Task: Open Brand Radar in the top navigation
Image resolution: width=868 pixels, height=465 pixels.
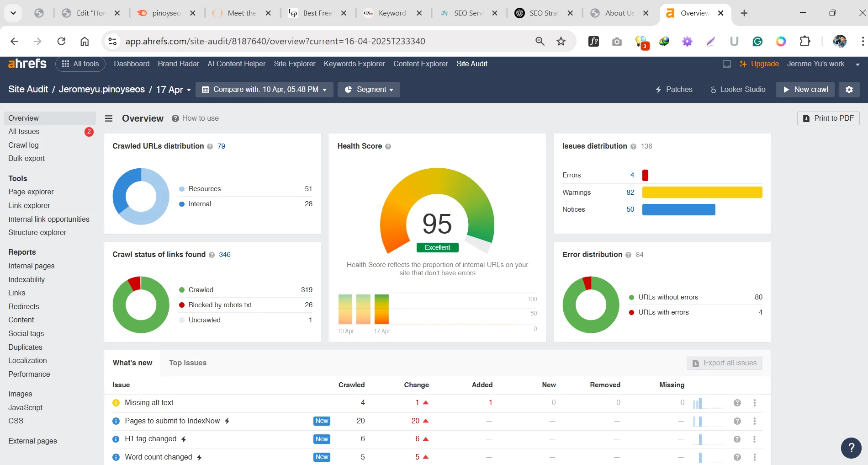Action: [x=179, y=64]
